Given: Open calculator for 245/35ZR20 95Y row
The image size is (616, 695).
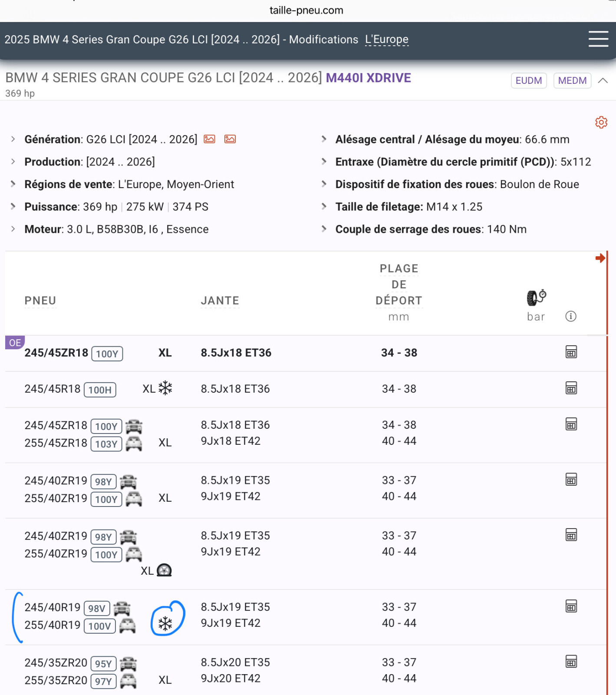Looking at the screenshot, I should [571, 662].
